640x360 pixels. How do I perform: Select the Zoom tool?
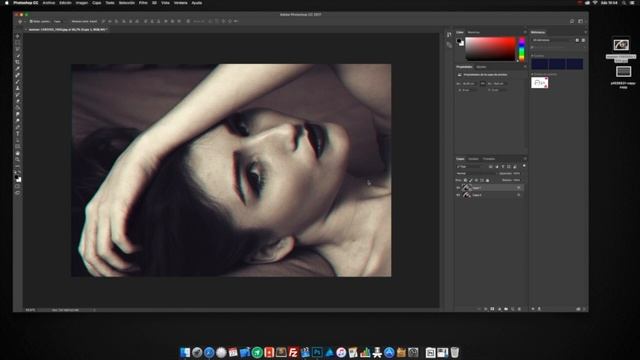click(18, 160)
